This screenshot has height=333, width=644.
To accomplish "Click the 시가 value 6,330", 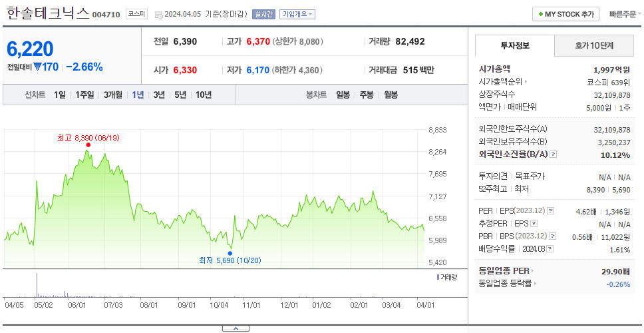I will [x=185, y=71].
